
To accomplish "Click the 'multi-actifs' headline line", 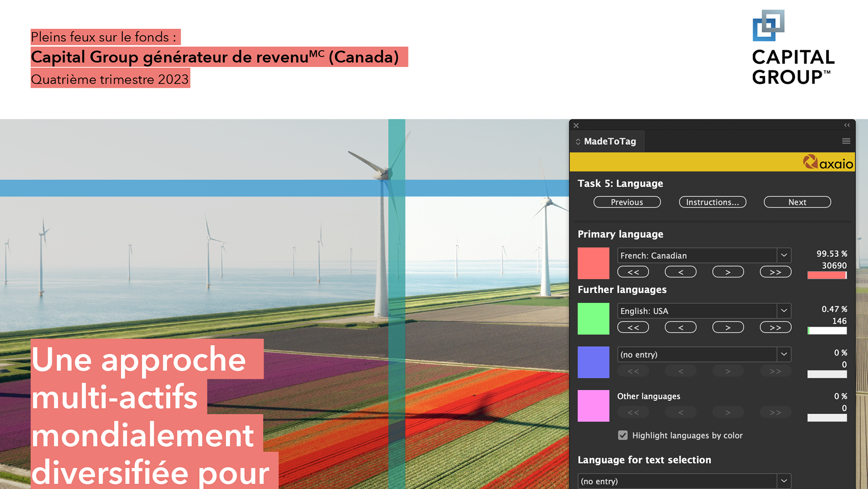I will [115, 397].
